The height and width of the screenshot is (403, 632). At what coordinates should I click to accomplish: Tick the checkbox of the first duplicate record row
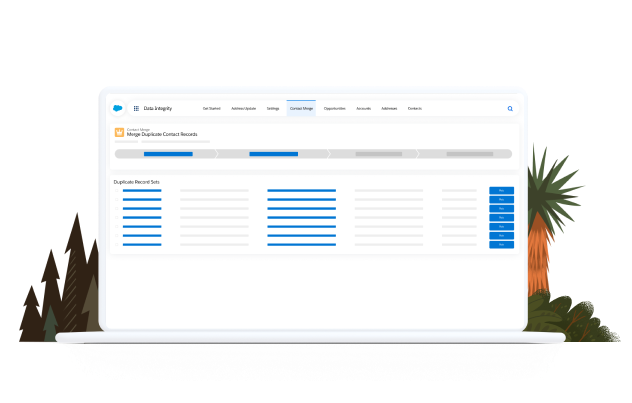coord(117,191)
